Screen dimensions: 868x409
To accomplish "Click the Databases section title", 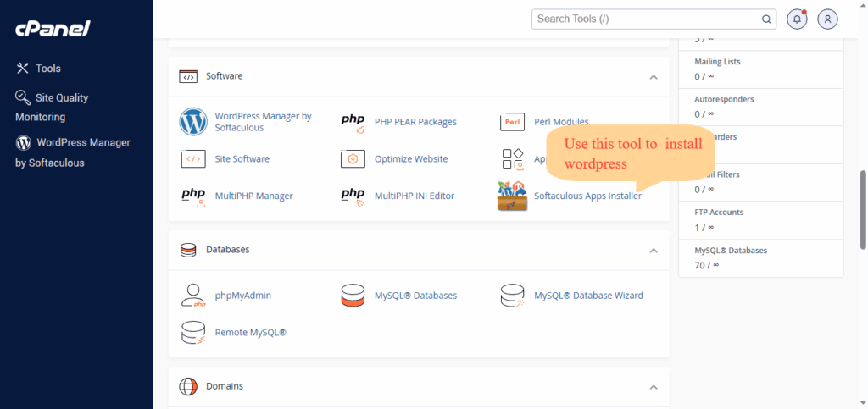I will 227,250.
